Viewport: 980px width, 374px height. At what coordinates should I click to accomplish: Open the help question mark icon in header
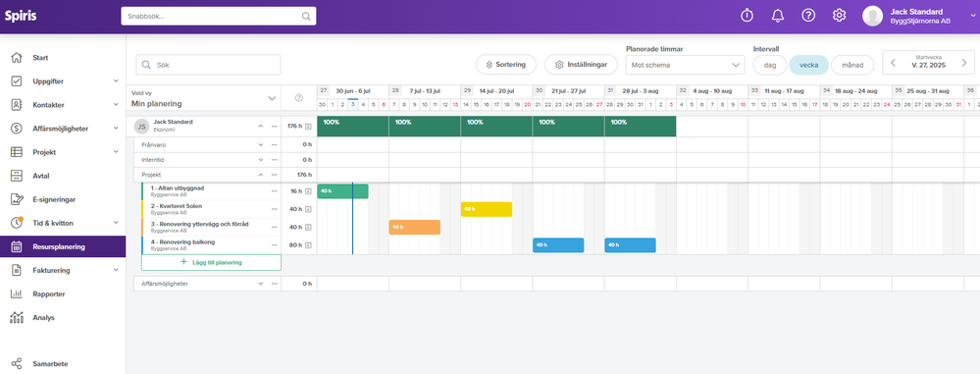(808, 16)
